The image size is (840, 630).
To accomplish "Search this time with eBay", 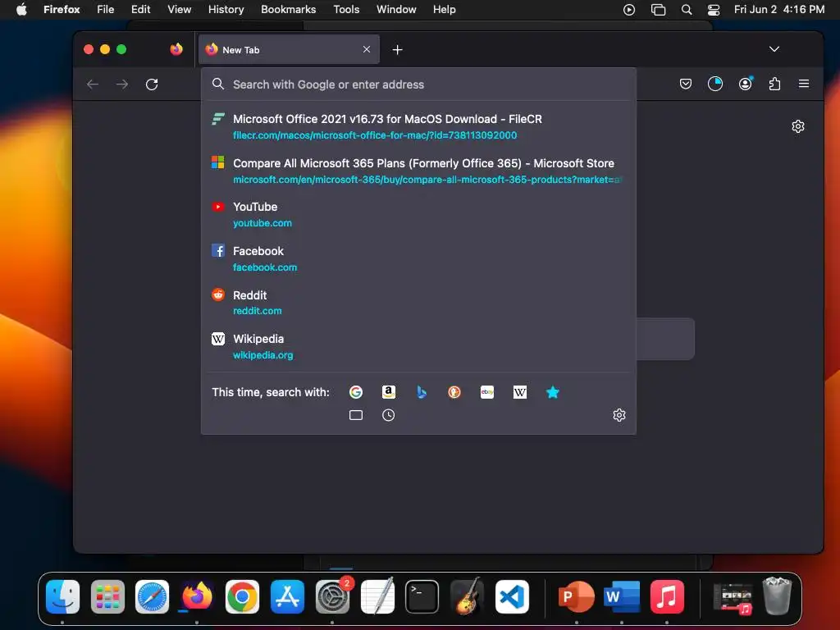I will [487, 392].
